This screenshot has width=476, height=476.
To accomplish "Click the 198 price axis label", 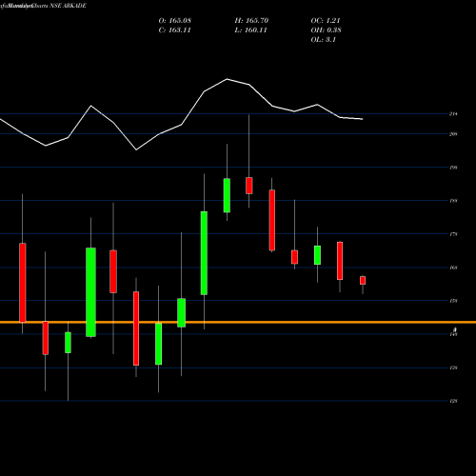I will click(453, 168).
